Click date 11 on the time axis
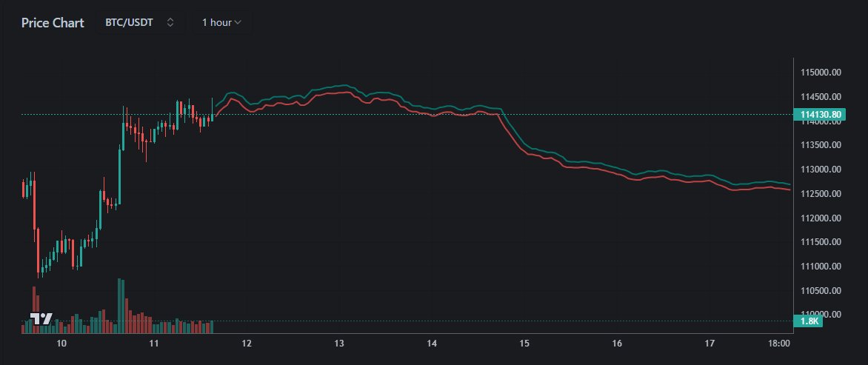This screenshot has height=365, width=868. (x=154, y=344)
